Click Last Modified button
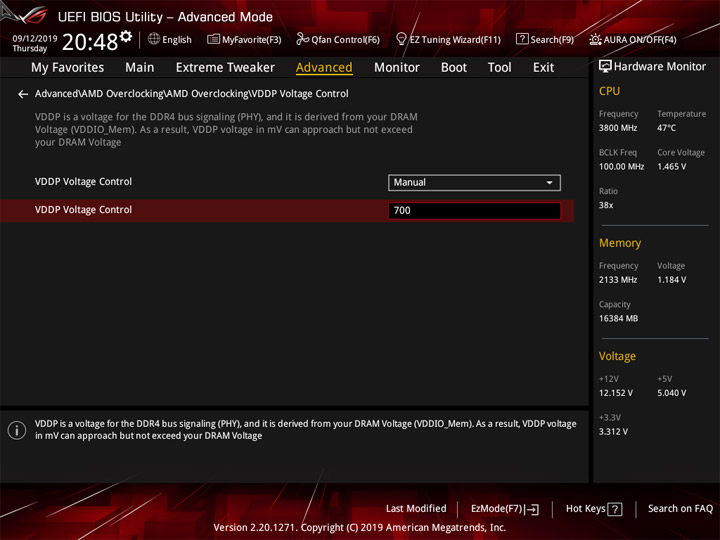720x540 pixels. point(416,508)
